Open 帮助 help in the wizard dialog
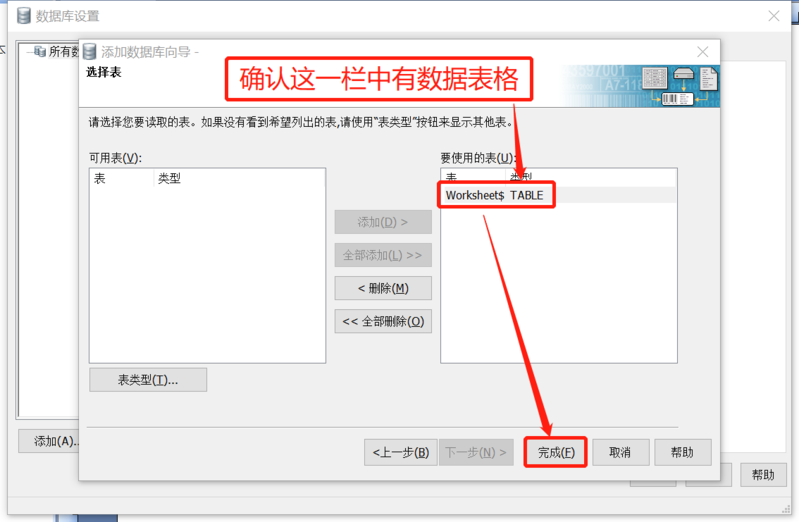Screen dimensions: 799x522 pyautogui.click(x=683, y=452)
